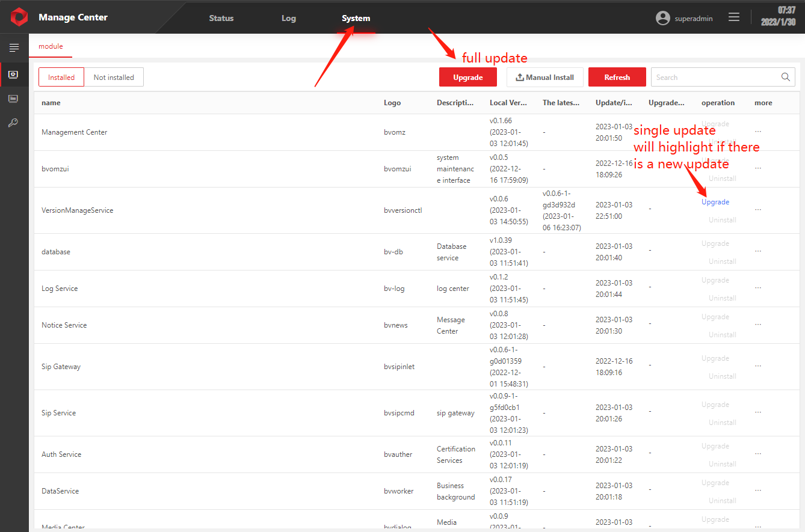The width and height of the screenshot is (805, 532).
Task: Open more options for Management Center row
Action: [757, 132]
